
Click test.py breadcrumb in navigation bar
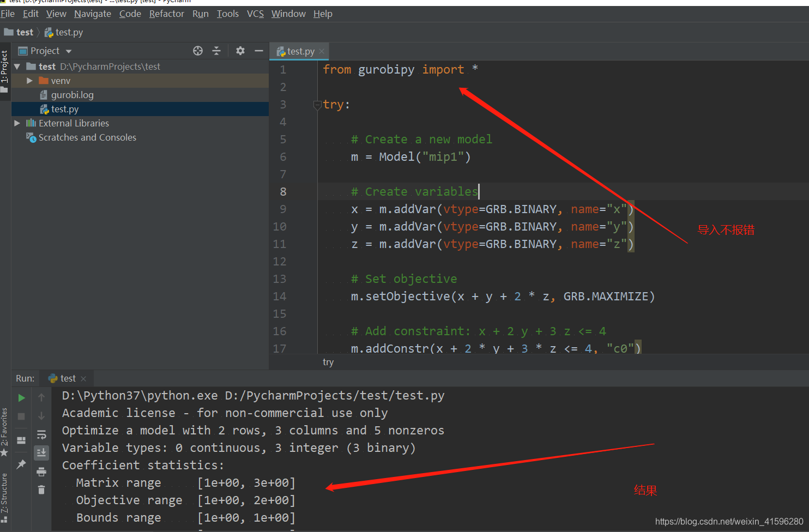[x=64, y=32]
